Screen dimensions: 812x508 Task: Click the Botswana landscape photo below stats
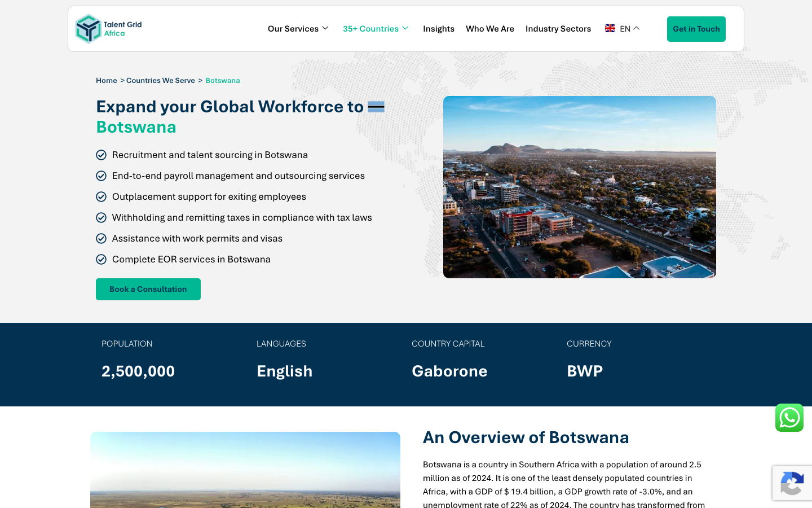point(245,470)
